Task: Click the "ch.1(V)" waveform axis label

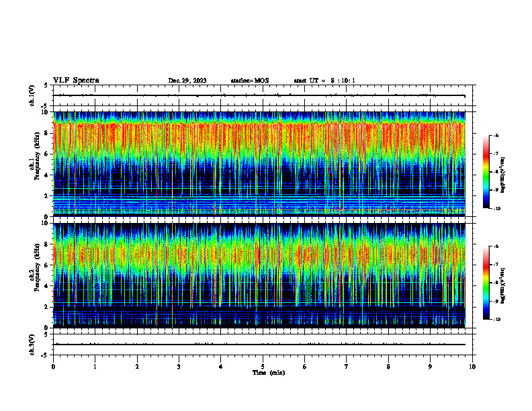Action: [x=32, y=95]
